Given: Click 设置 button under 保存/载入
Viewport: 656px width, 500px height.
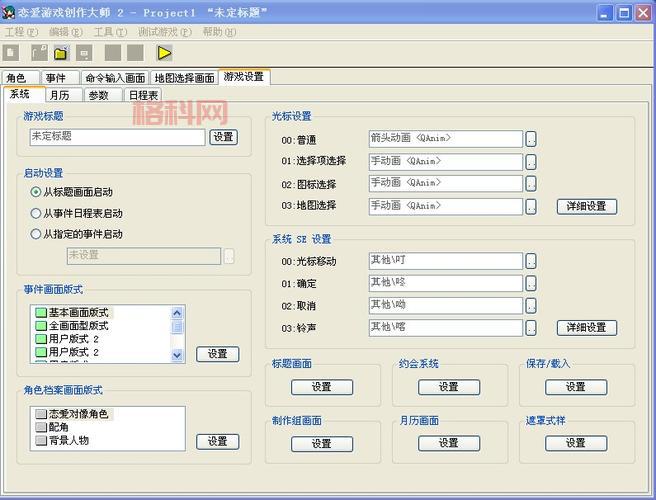Looking at the screenshot, I should click(576, 387).
